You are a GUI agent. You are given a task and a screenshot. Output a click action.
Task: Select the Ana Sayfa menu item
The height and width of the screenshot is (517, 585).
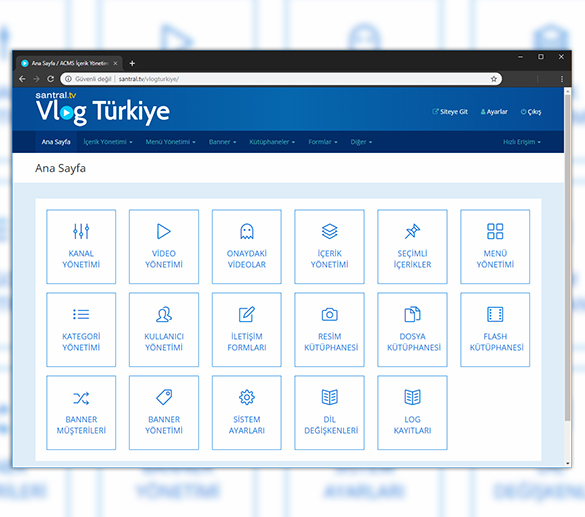[56, 142]
